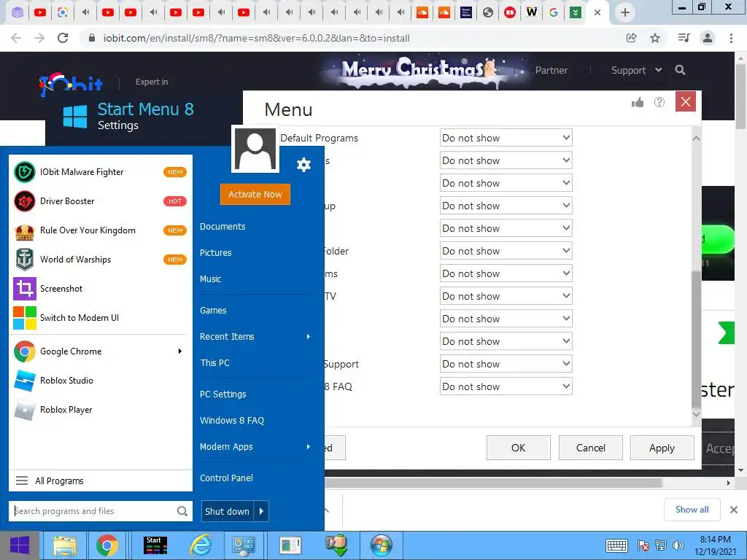
Task: Click Shut down button
Action: pos(228,511)
